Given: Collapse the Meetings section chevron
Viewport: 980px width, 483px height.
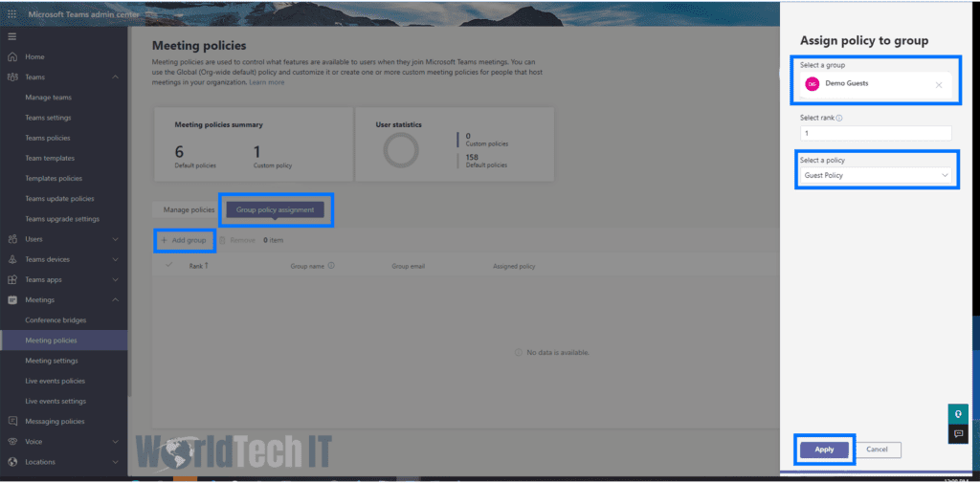Looking at the screenshot, I should click(115, 300).
